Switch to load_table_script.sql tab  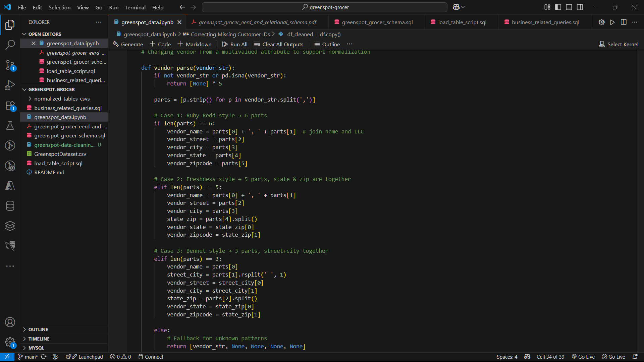462,22
